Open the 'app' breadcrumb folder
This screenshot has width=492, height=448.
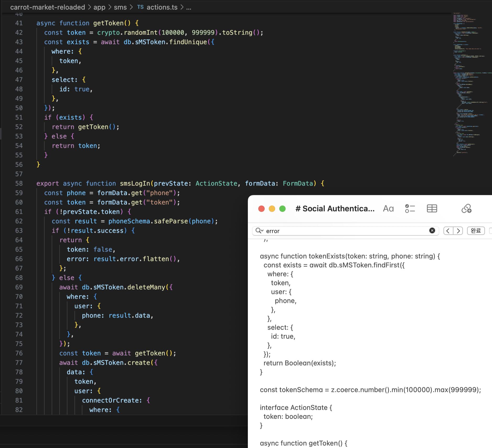tap(99, 7)
